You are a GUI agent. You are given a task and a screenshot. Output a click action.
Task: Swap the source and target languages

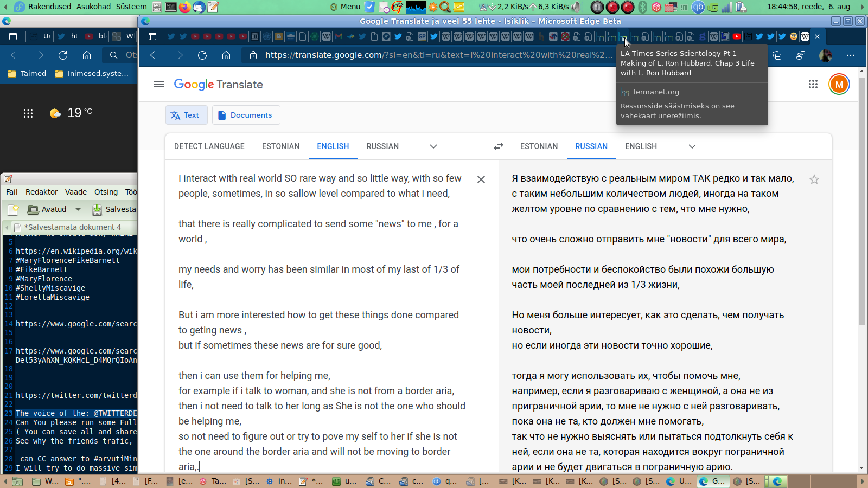[498, 146]
